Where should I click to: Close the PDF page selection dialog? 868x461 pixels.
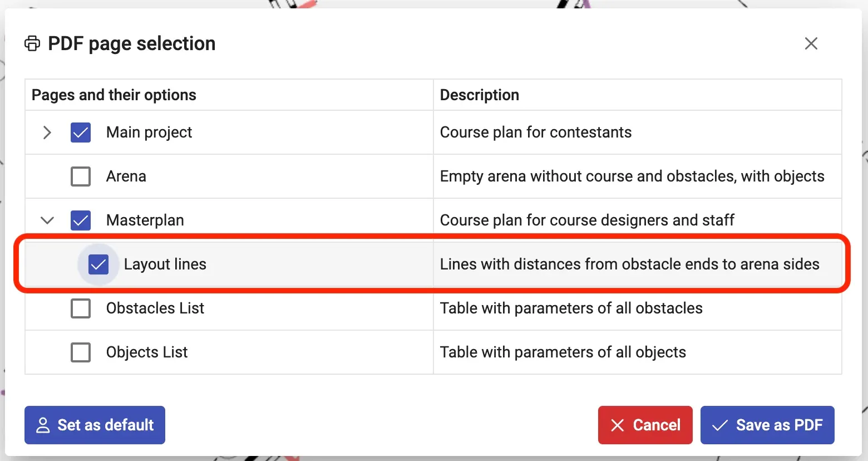tap(811, 43)
